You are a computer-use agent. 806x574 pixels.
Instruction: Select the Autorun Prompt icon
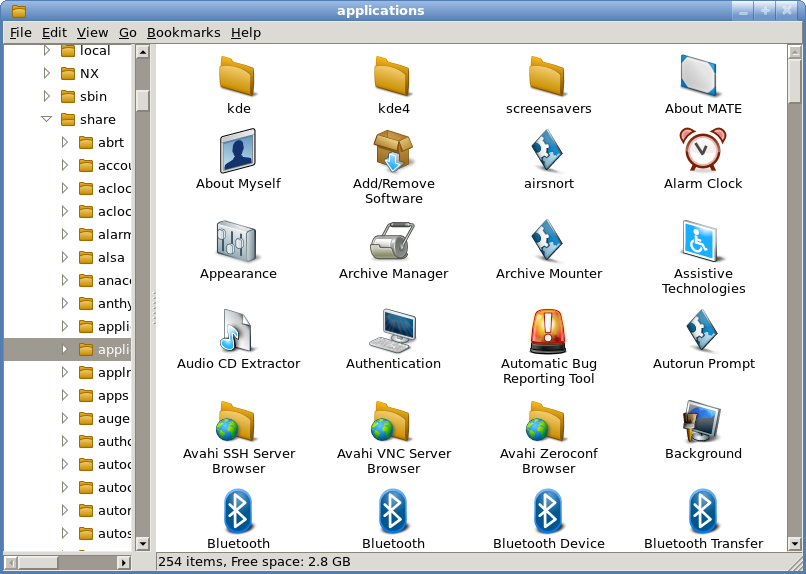point(702,330)
